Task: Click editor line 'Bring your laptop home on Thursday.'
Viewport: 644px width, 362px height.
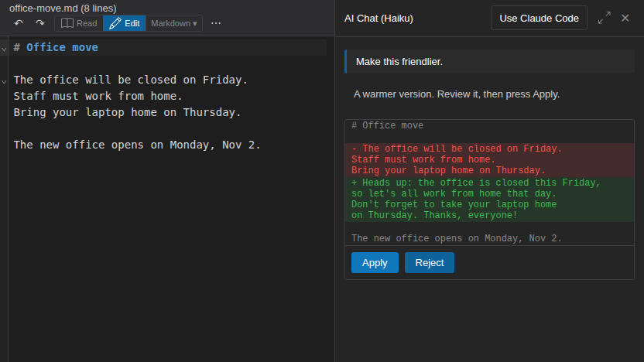Action: coord(127,112)
